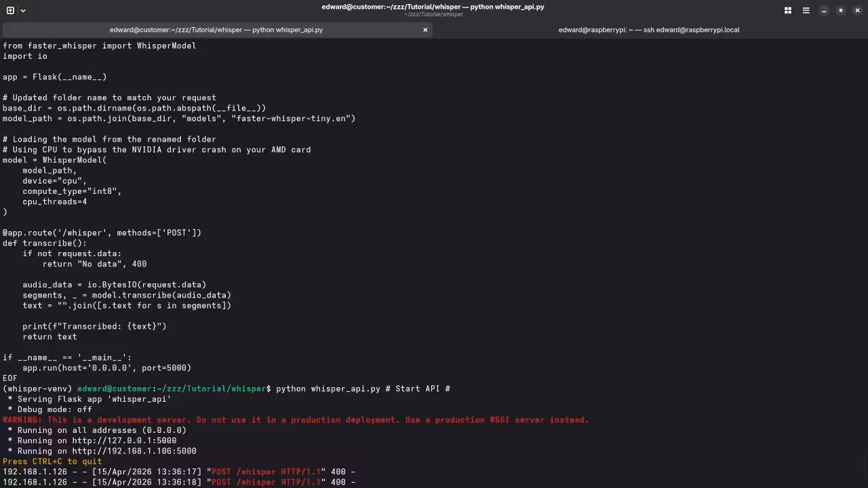Maximize the terminal window
Image resolution: width=868 pixels, height=488 pixels.
point(841,10)
